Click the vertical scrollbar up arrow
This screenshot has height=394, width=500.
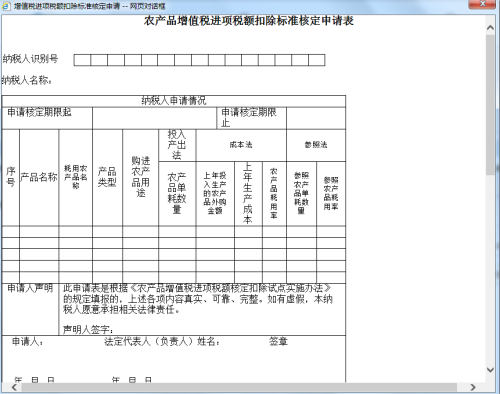490,27
